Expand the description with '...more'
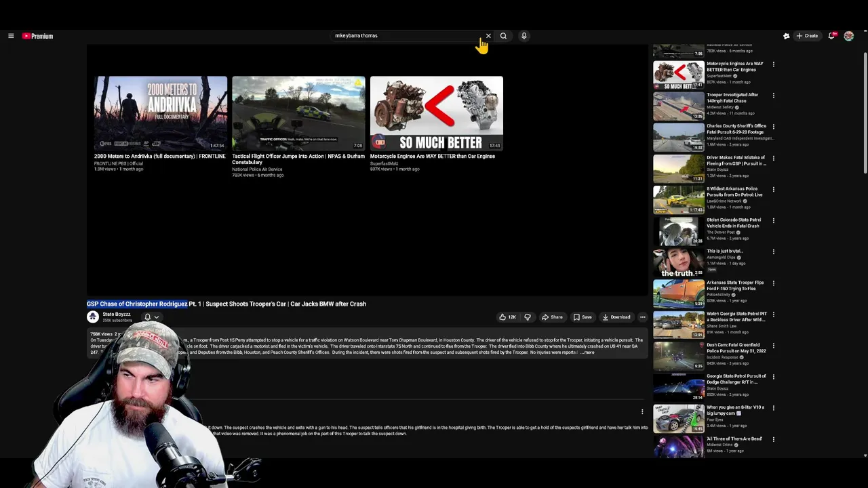The width and height of the screenshot is (868, 488). (x=587, y=352)
